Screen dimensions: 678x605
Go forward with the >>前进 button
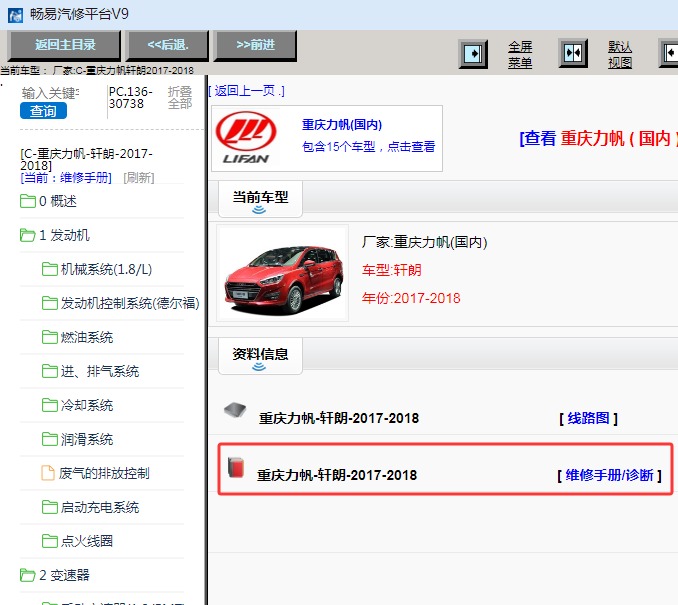click(x=255, y=45)
